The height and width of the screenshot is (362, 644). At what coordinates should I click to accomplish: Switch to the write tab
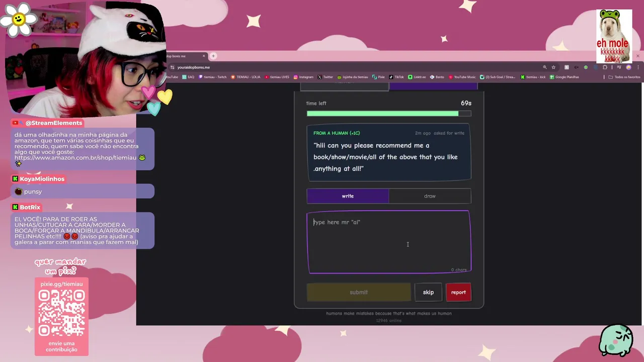pos(348,196)
